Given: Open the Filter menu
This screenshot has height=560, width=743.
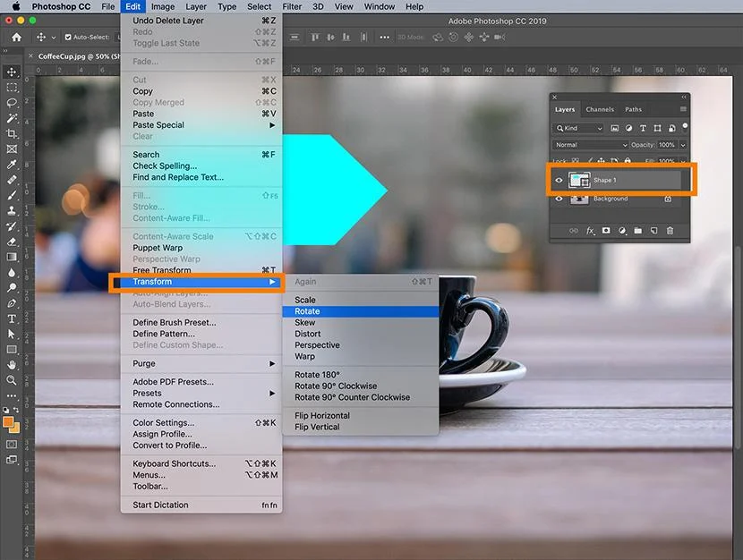Looking at the screenshot, I should (292, 6).
